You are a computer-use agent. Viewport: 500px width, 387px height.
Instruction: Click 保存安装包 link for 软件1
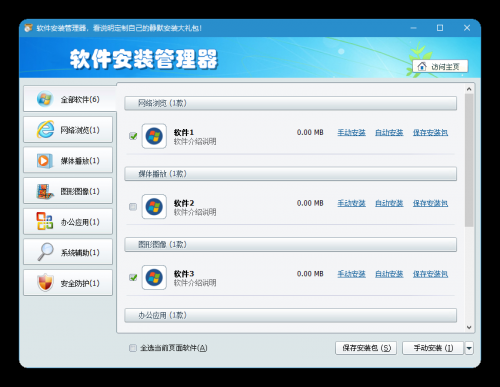point(430,133)
